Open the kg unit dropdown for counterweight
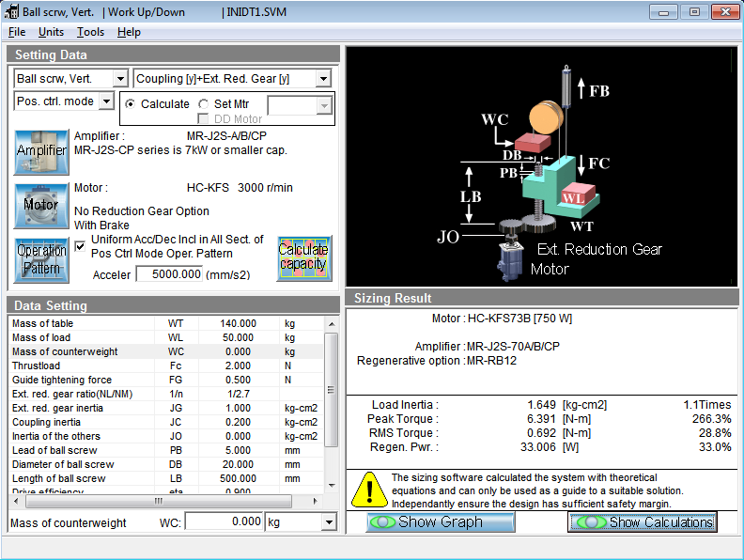The width and height of the screenshot is (744, 560). pos(329,522)
